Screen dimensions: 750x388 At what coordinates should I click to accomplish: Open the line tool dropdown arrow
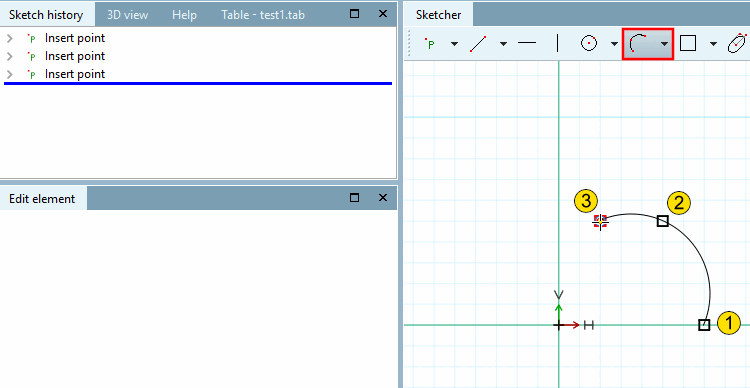coord(503,44)
